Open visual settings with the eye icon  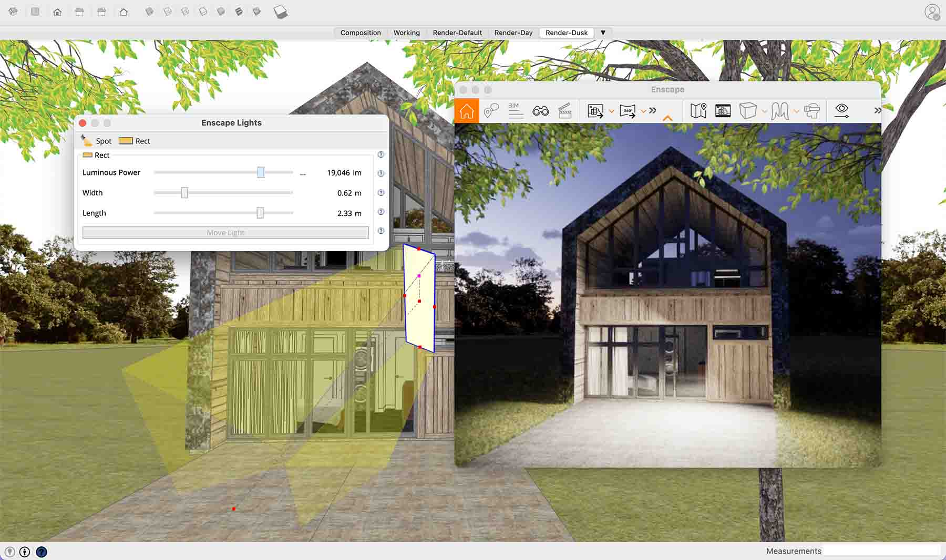842,110
